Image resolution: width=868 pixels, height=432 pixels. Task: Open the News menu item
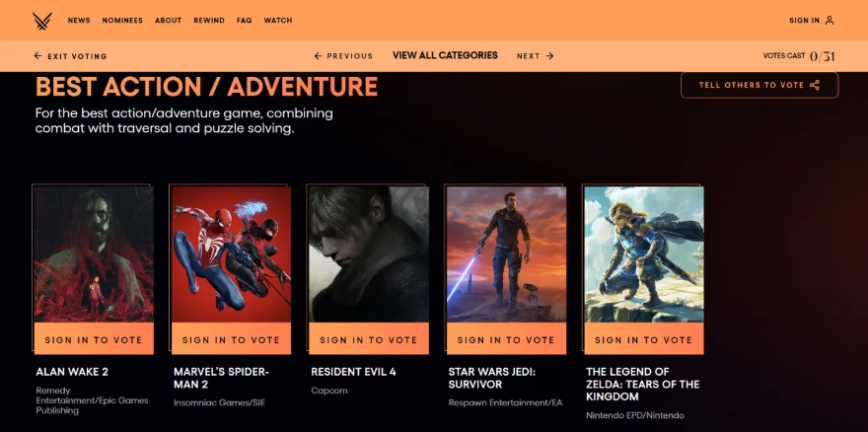click(79, 21)
